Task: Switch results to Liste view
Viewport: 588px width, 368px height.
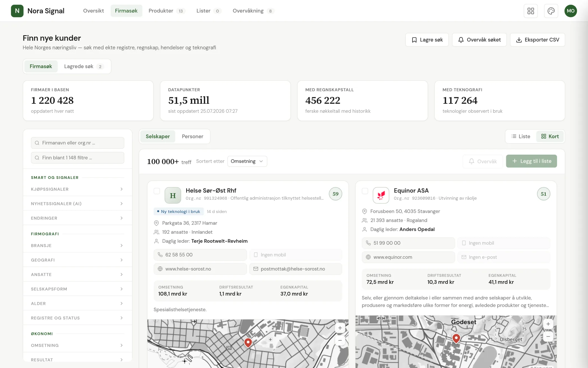Action: tap(521, 136)
